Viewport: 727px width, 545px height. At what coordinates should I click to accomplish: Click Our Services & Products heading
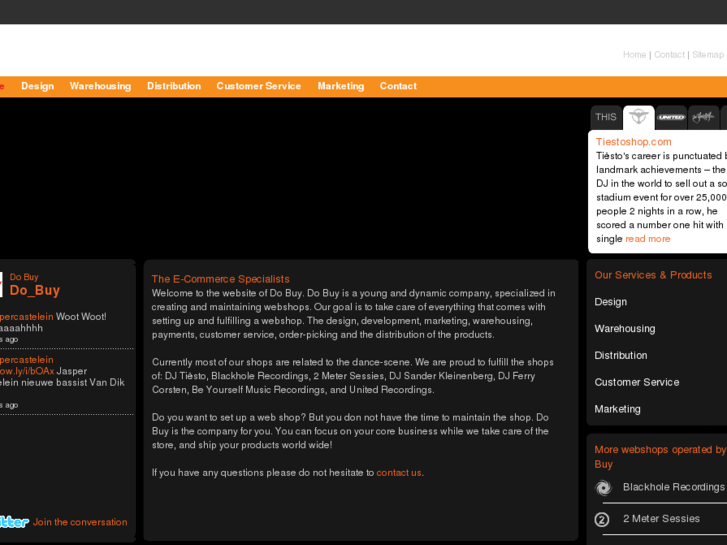click(653, 275)
